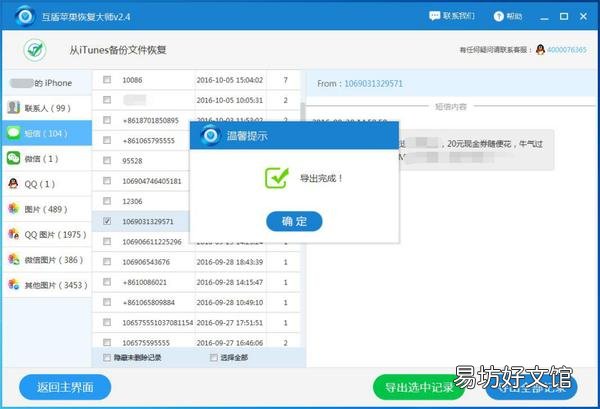Check the box for +8618701850895 row
600x409 pixels.
(x=107, y=120)
